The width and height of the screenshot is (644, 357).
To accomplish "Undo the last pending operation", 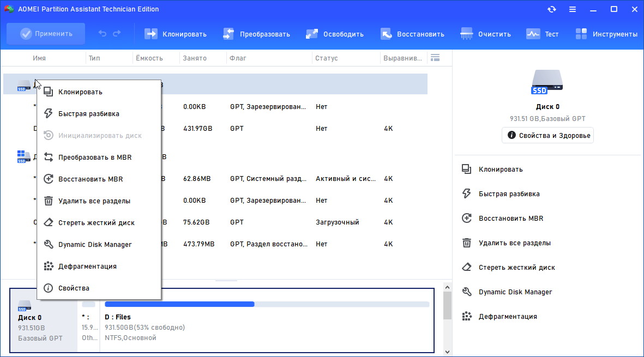I will point(103,34).
